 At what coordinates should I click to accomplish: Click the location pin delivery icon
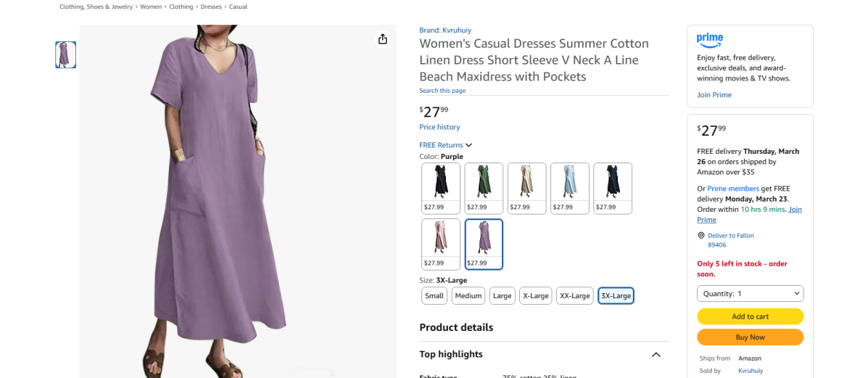[x=701, y=236]
